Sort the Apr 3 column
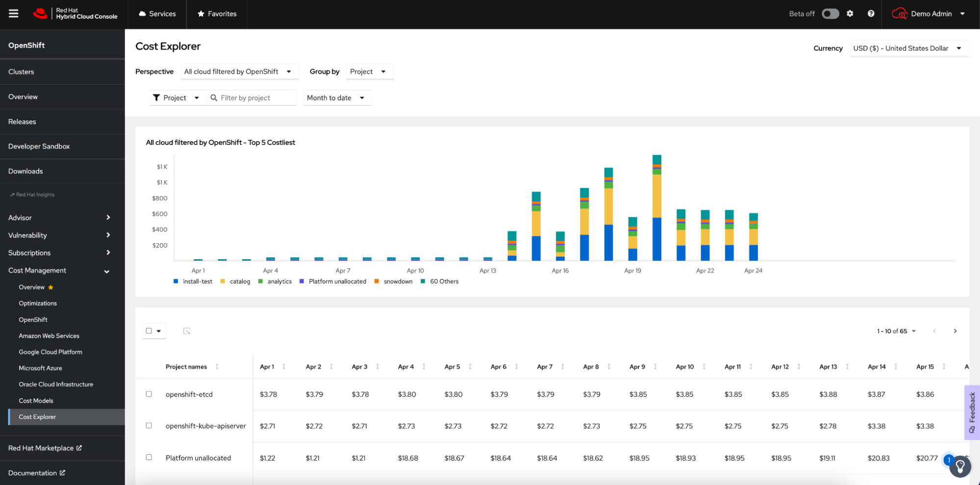Screen dimensions: 980x485 click(377, 366)
